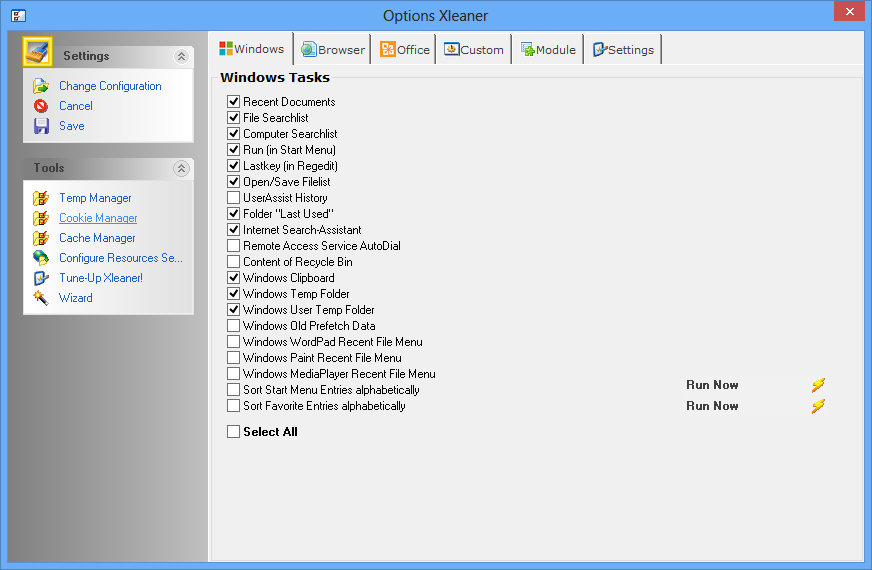
Task: Uncheck Open/Save Filelist
Action: [234, 182]
